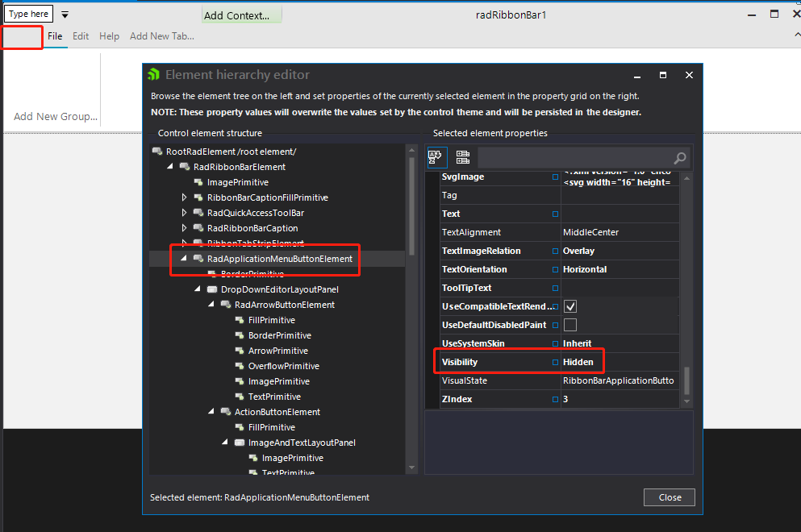This screenshot has height=532, width=801.
Task: Open the File ribbon tab
Action: click(x=55, y=36)
